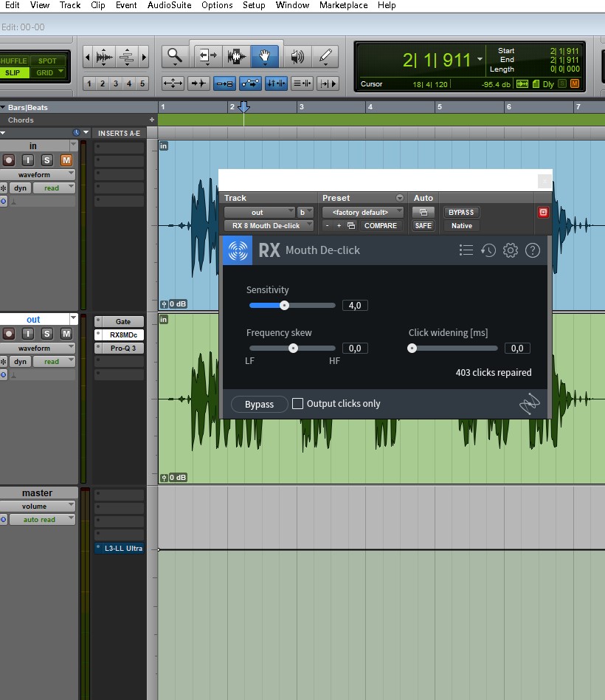
Task: Open 'in' track automation mode read
Action: (x=54, y=188)
